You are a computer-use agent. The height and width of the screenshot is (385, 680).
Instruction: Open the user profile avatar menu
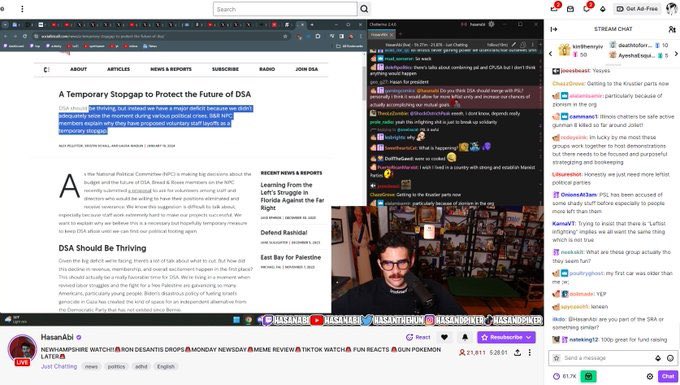point(671,9)
